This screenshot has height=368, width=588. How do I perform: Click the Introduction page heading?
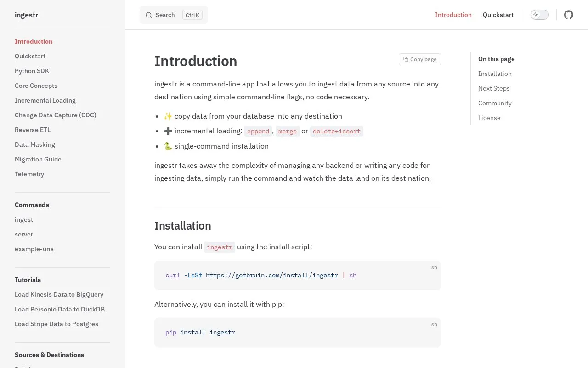(196, 61)
